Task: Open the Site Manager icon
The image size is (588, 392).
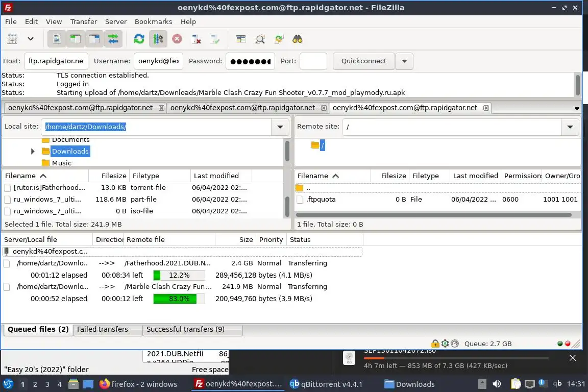Action: click(x=12, y=39)
